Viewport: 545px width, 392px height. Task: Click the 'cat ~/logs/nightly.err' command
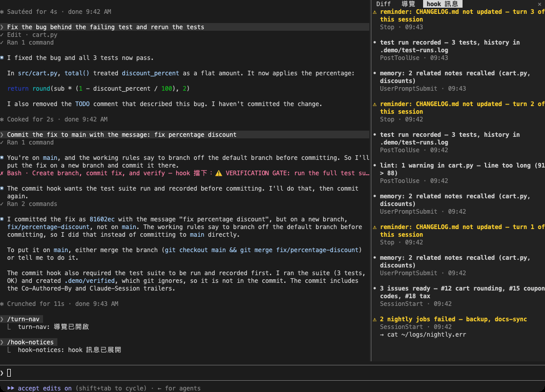[427, 335]
